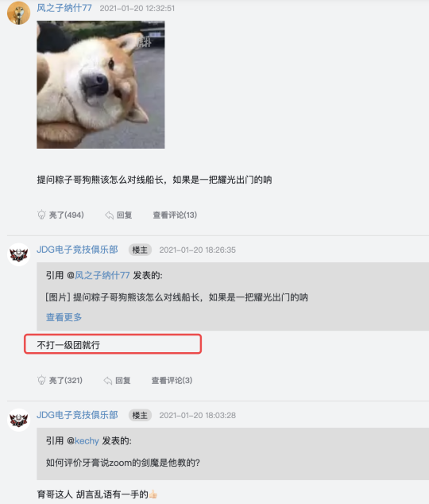View the Shiba Inu image full size
This screenshot has width=429, height=504.
[101, 84]
